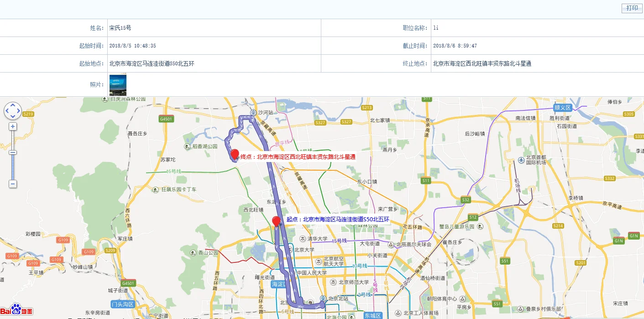This screenshot has height=319, width=644.
Task: Click the 打印 (Print) button
Action: click(631, 8)
